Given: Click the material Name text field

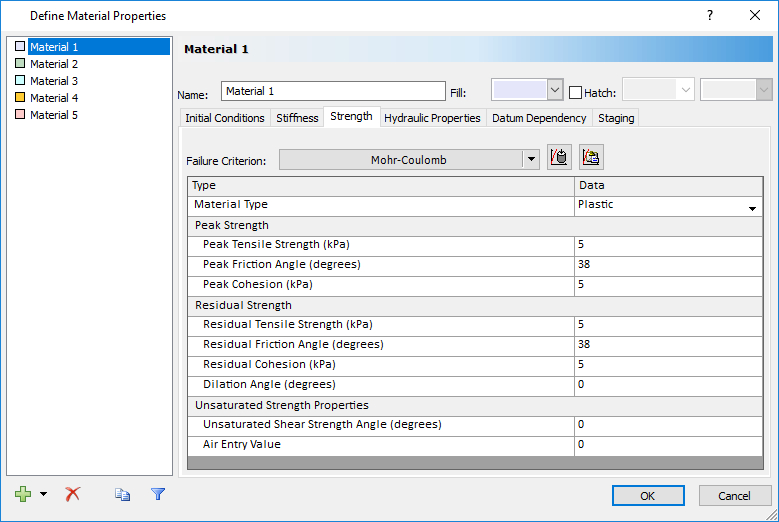Looking at the screenshot, I should 332,92.
